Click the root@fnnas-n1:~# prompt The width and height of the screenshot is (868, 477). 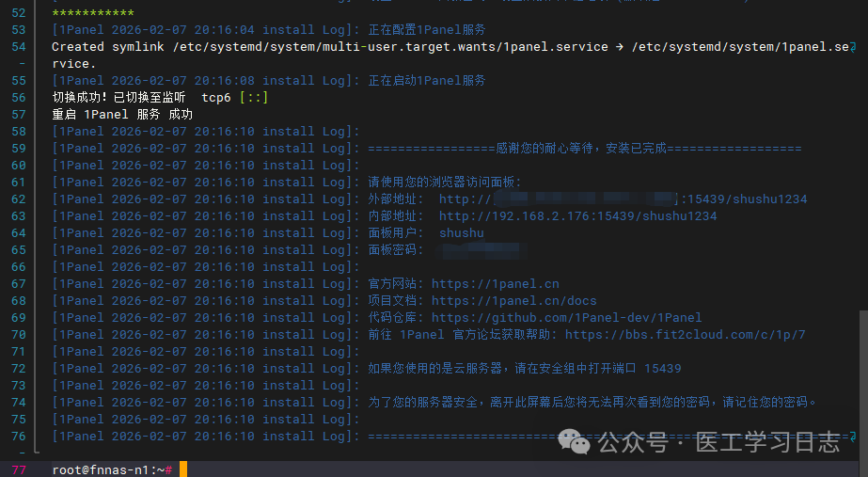tap(112, 469)
